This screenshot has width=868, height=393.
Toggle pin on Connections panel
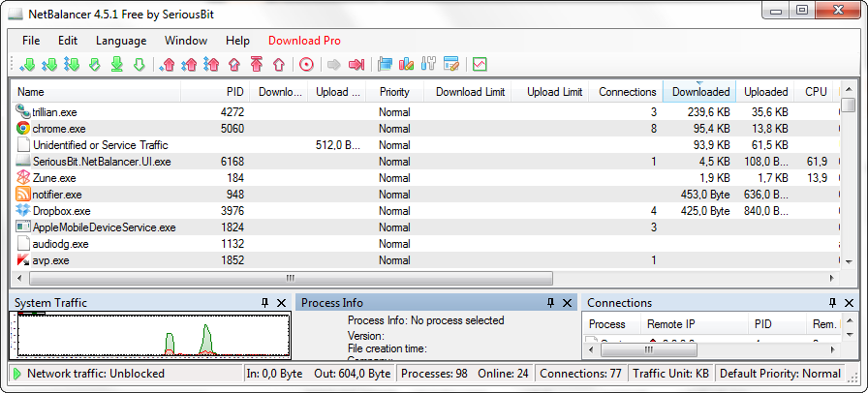coord(832,303)
